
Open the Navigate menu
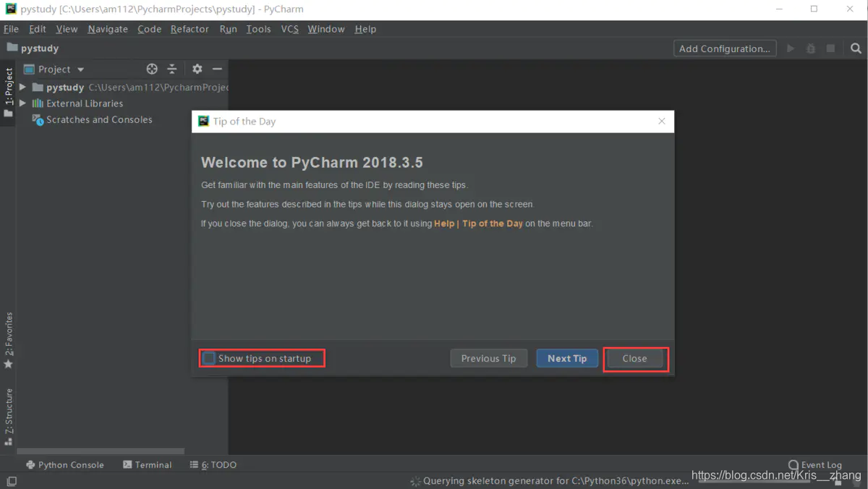point(108,29)
